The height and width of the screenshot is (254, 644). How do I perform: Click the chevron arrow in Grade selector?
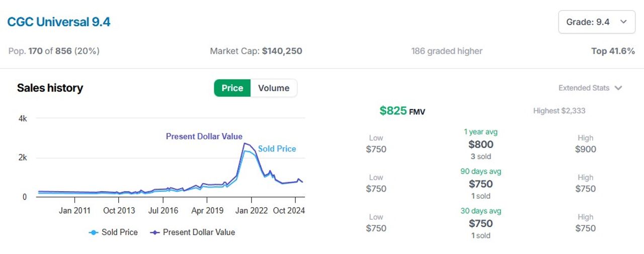tap(623, 22)
